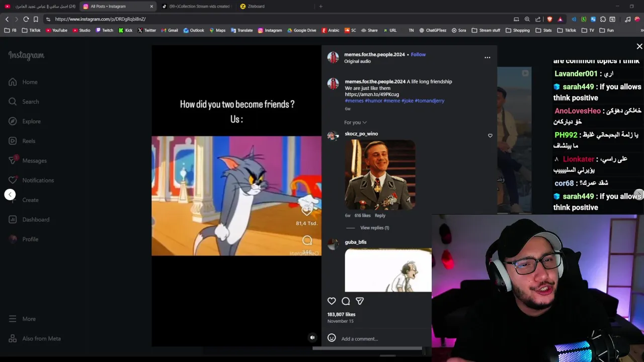Open the Fun bookmark folder

pyautogui.click(x=607, y=30)
